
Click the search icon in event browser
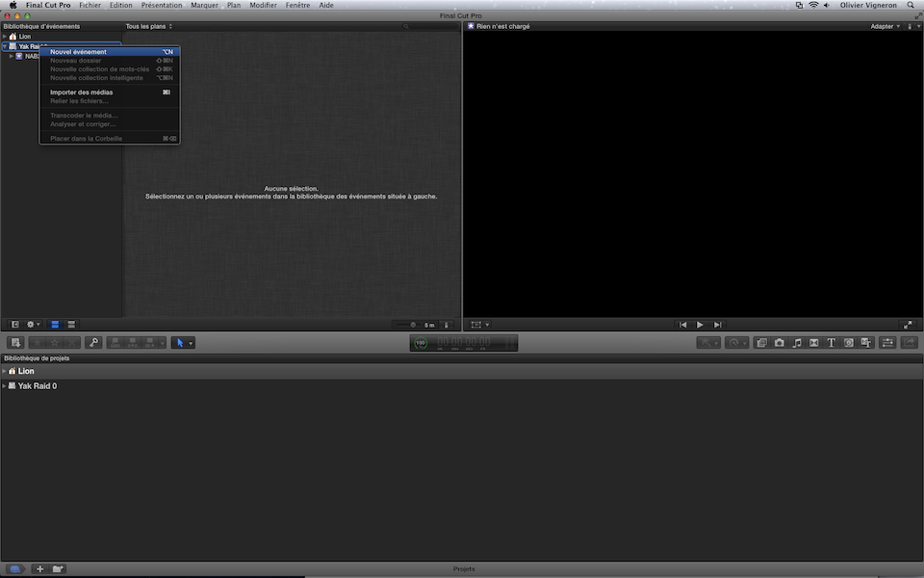(406, 27)
